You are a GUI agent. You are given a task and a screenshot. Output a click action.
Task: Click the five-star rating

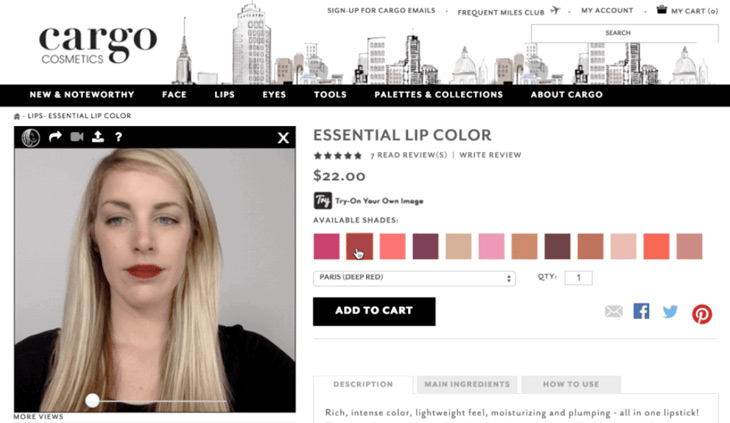point(338,155)
